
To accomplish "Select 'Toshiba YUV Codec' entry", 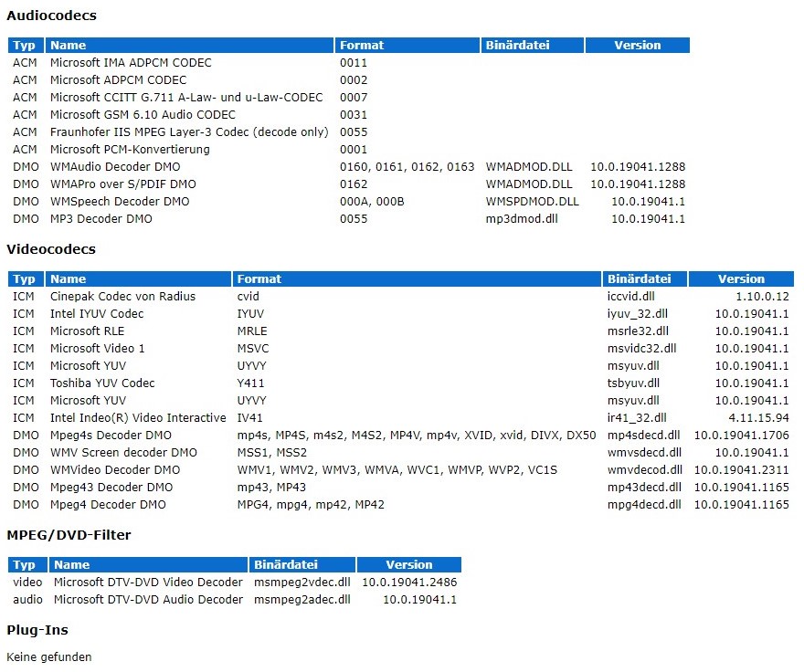I will pos(102,383).
